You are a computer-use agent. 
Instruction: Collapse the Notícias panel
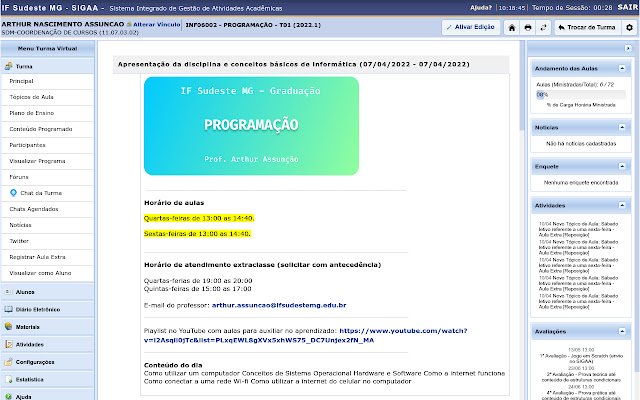(622, 127)
